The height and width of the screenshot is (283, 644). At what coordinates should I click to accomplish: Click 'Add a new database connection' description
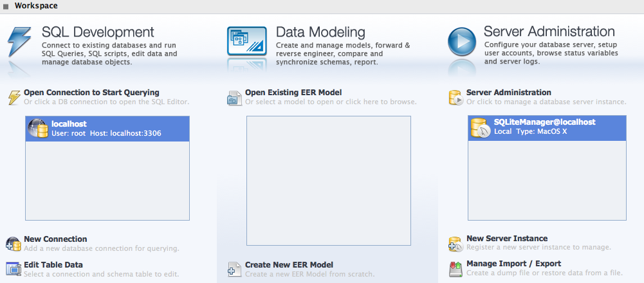pos(102,248)
